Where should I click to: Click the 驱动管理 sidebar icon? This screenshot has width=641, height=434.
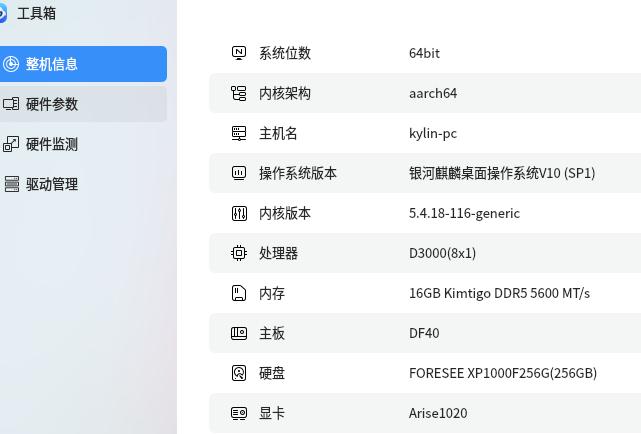11,184
